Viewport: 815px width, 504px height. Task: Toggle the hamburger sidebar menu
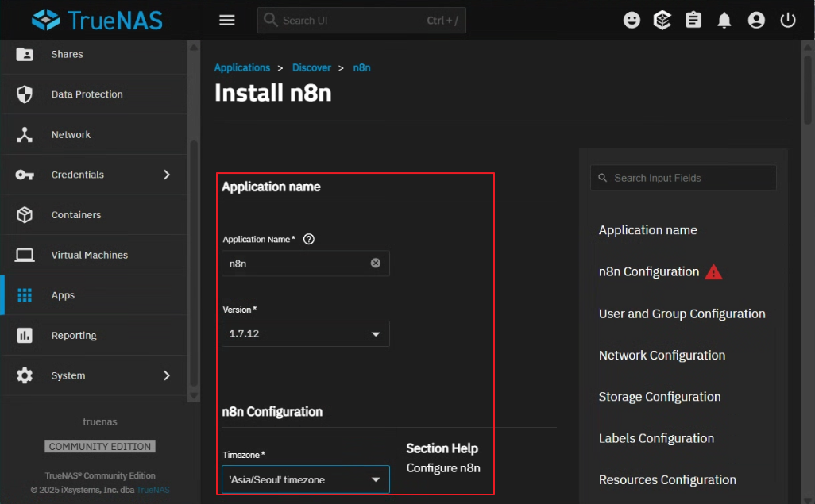226,21
